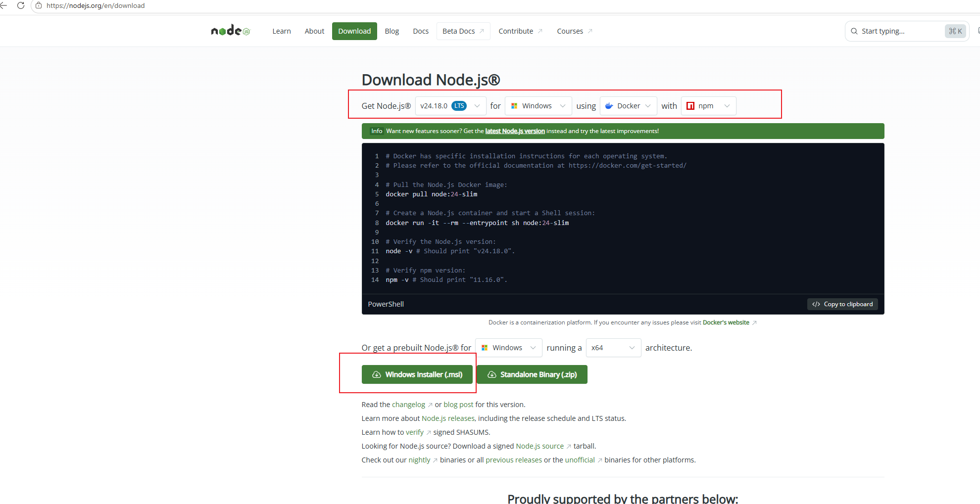Click the Copy to clipboard button
The image size is (980, 504).
(x=842, y=304)
